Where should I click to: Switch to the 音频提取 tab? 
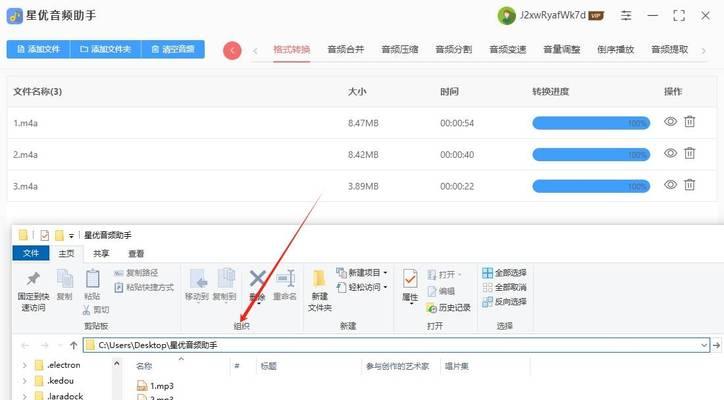(670, 49)
